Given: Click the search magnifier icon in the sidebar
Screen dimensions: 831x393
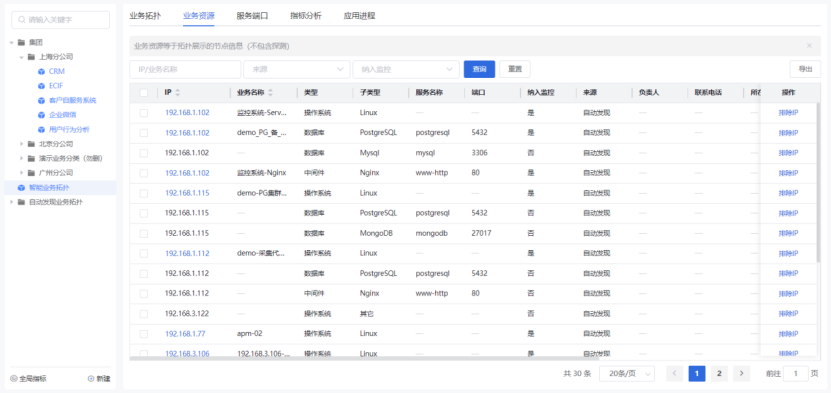Looking at the screenshot, I should pyautogui.click(x=22, y=20).
